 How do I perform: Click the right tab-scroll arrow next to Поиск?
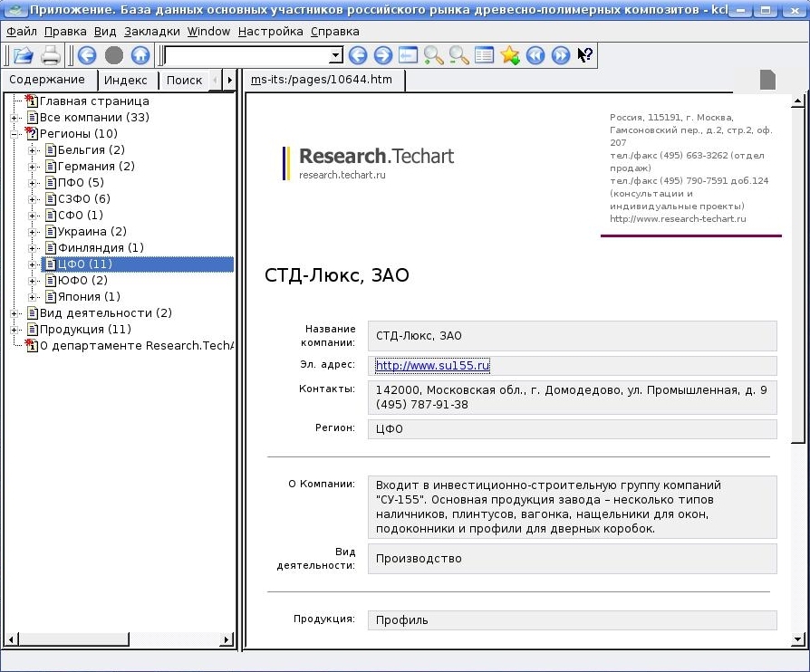coord(229,80)
